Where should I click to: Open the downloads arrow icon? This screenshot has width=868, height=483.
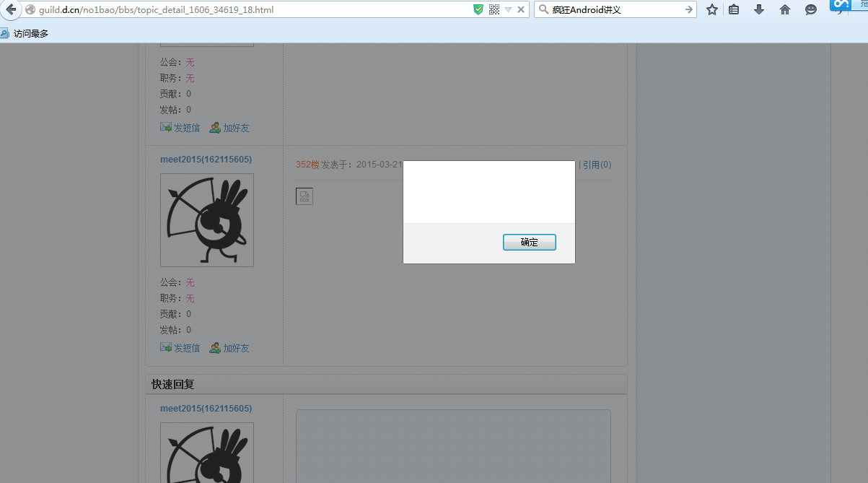(759, 9)
